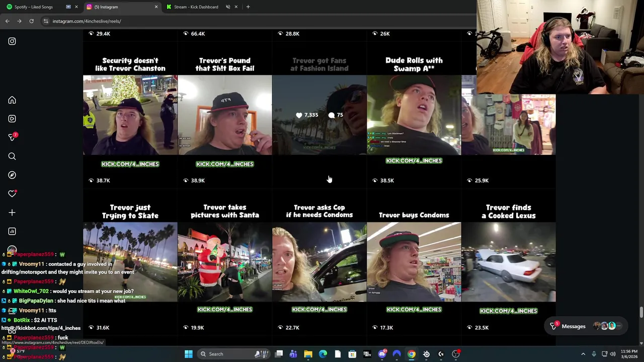
Task: Open Discord from the taskbar
Action: pos(382,354)
